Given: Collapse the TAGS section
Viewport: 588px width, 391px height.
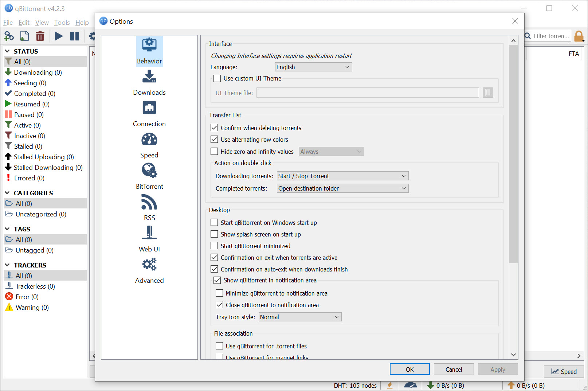Looking at the screenshot, I should (7, 229).
